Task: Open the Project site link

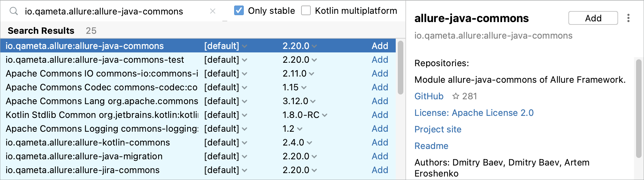Action: tap(438, 129)
